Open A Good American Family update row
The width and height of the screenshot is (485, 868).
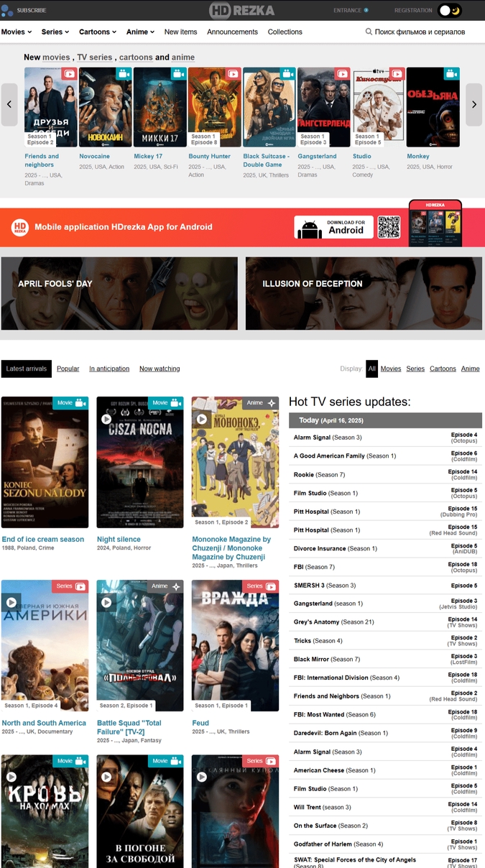coord(386,456)
